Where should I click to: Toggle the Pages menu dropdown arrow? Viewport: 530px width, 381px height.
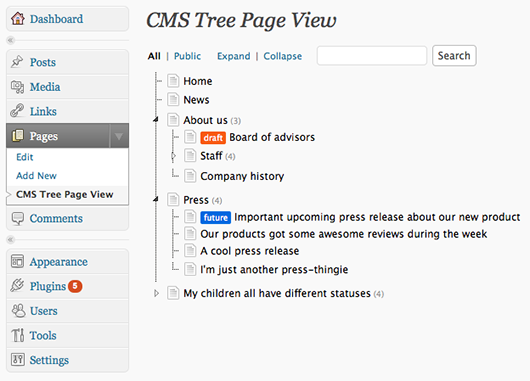(x=119, y=136)
